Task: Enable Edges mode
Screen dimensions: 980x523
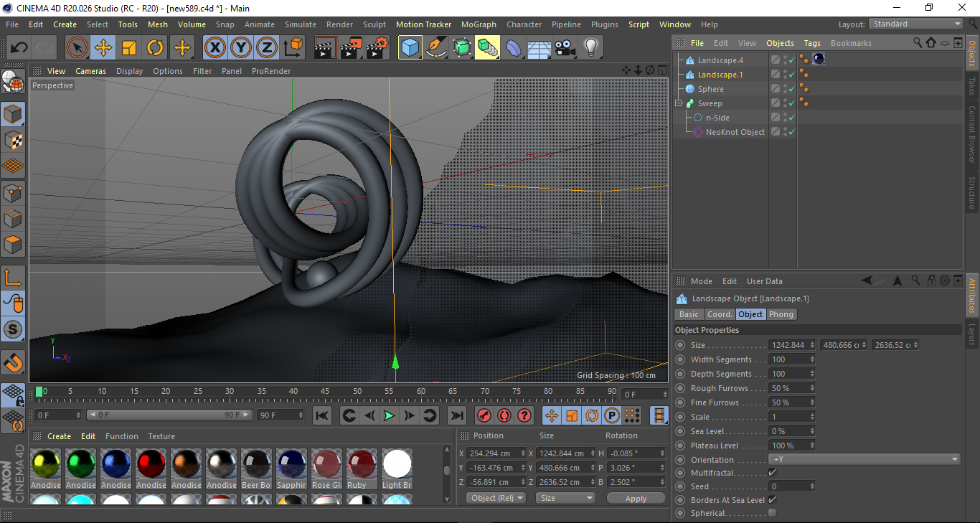Action: [13, 218]
